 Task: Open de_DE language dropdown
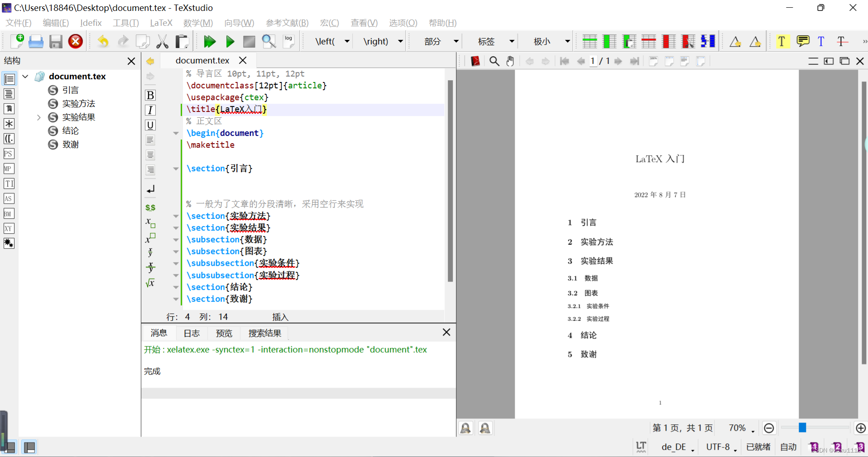(x=678, y=447)
